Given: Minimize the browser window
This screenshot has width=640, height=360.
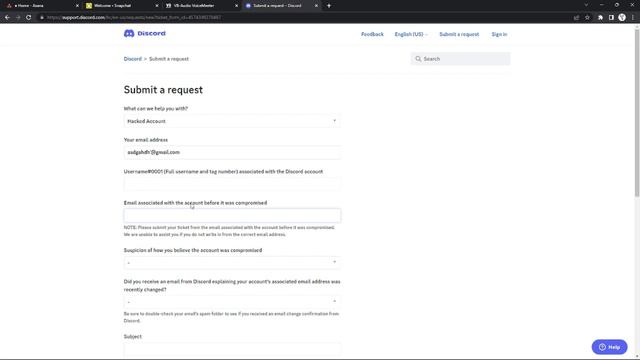Looking at the screenshot, I should pos(602,5).
